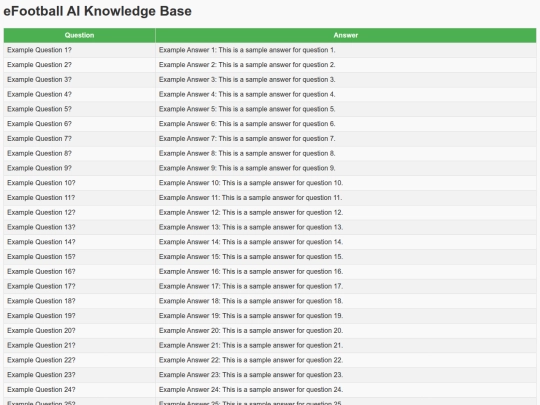Click 'Example Question 18?' cell
This screenshot has width=540, height=405.
(80, 301)
